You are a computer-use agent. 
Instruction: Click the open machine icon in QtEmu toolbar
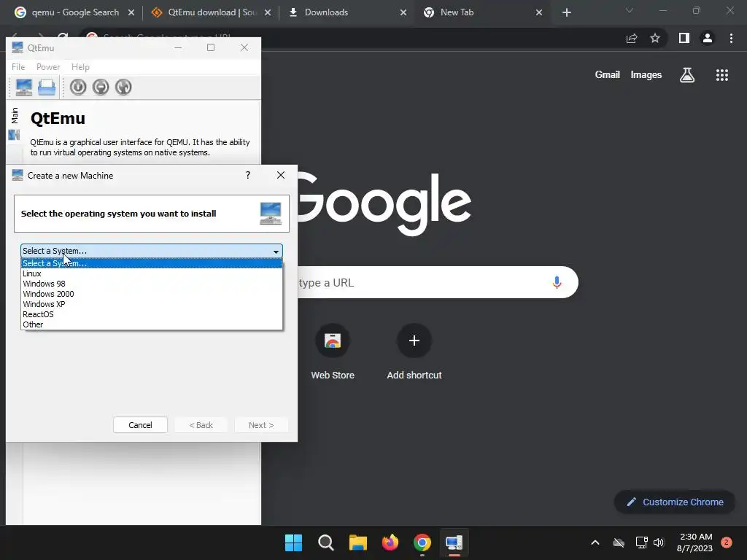[x=46, y=87]
